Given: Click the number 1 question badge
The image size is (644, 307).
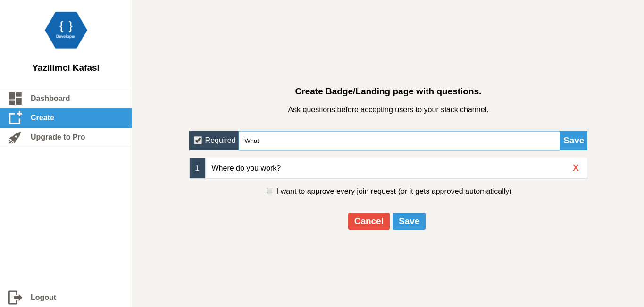Looking at the screenshot, I should [x=197, y=168].
